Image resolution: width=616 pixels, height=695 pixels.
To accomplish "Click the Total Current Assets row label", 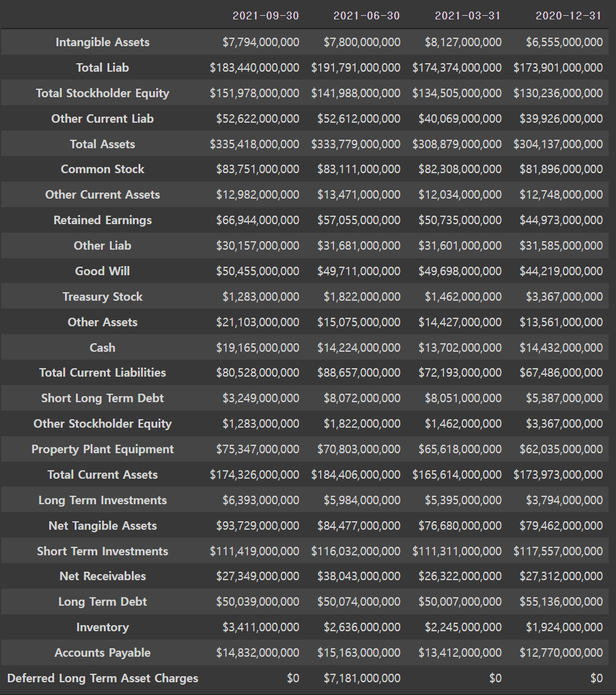I will pos(103,474).
